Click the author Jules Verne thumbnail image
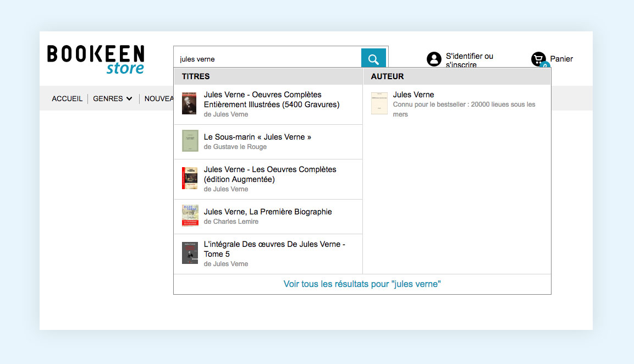Screen dimensions: 634x364 (x=379, y=103)
